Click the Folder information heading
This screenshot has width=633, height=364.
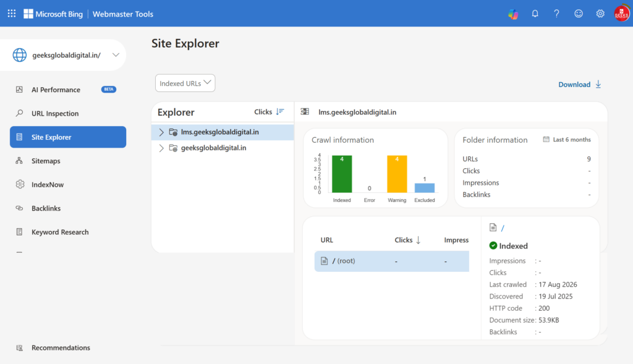click(495, 140)
